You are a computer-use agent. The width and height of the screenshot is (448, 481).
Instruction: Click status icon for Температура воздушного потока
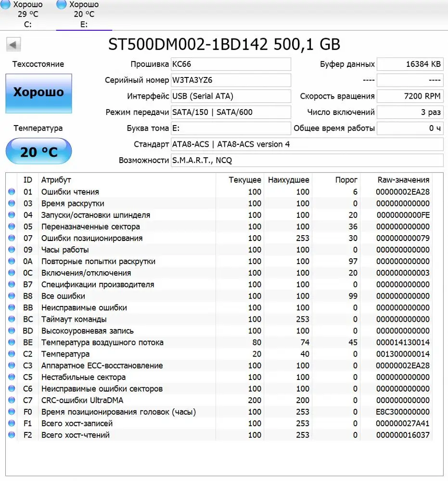tap(12, 342)
